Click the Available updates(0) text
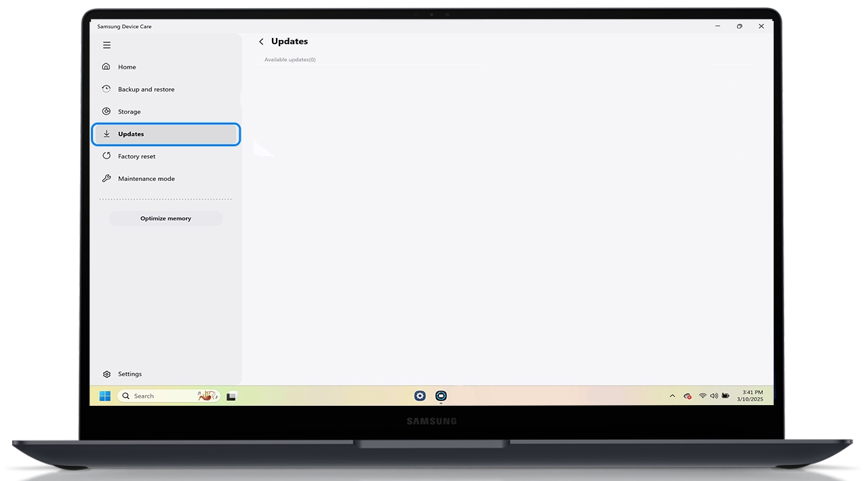Viewport: 868px width, 481px height. pyautogui.click(x=290, y=60)
